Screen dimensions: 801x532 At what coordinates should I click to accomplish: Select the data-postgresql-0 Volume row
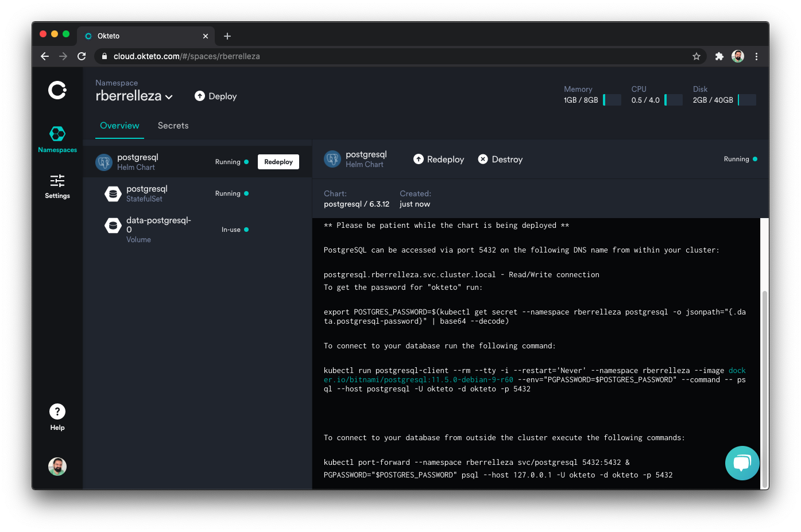click(x=198, y=230)
